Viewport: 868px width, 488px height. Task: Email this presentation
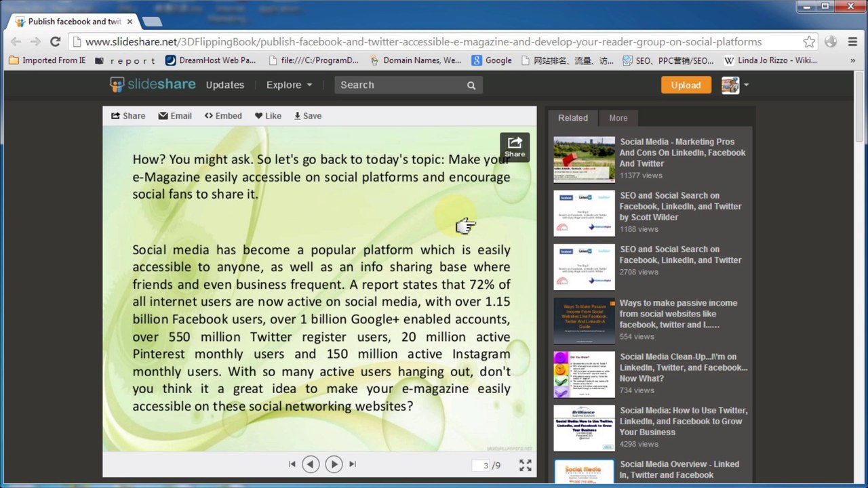coord(175,116)
